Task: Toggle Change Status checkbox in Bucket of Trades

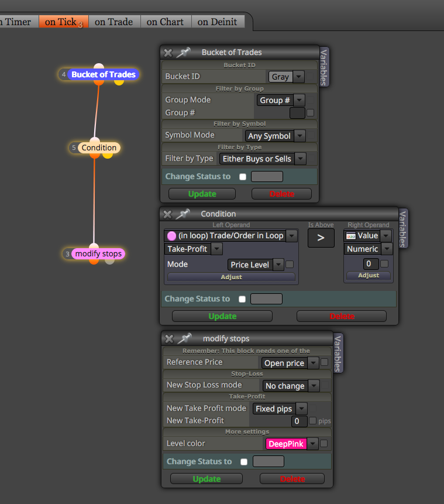Action: point(243,177)
